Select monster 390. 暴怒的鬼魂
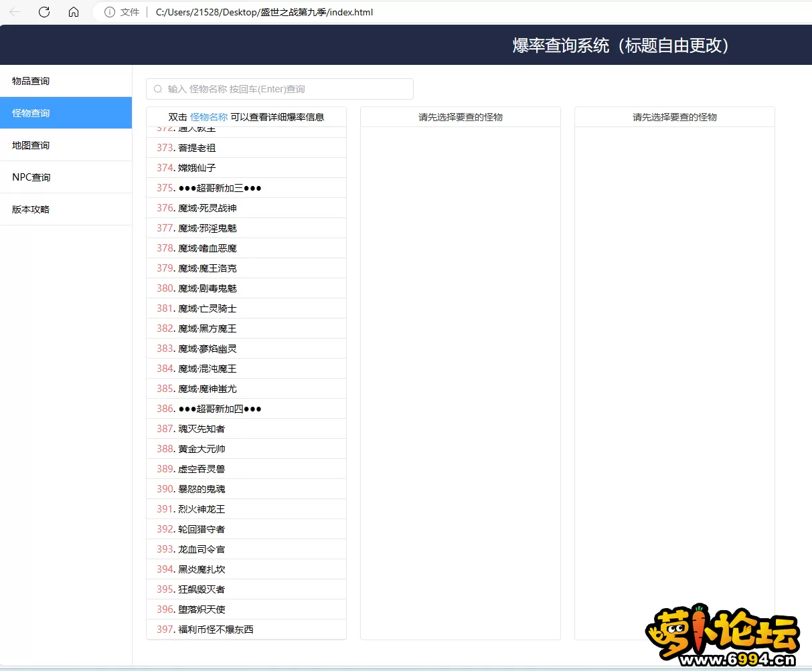The width and height of the screenshot is (812, 671). [x=246, y=489]
